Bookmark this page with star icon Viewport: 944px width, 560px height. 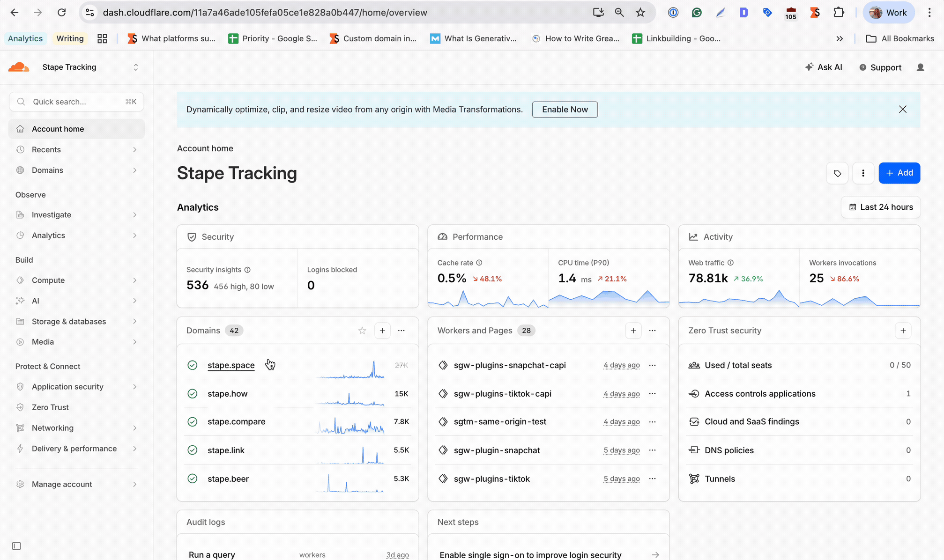pos(640,13)
